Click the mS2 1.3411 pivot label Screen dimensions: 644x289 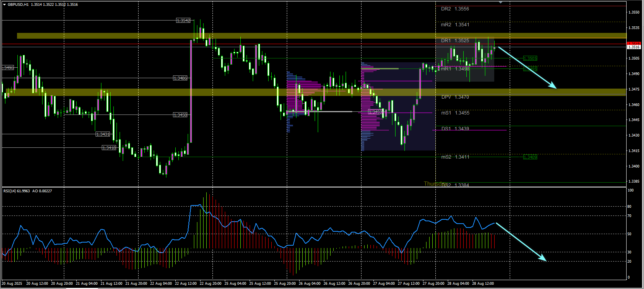point(455,157)
